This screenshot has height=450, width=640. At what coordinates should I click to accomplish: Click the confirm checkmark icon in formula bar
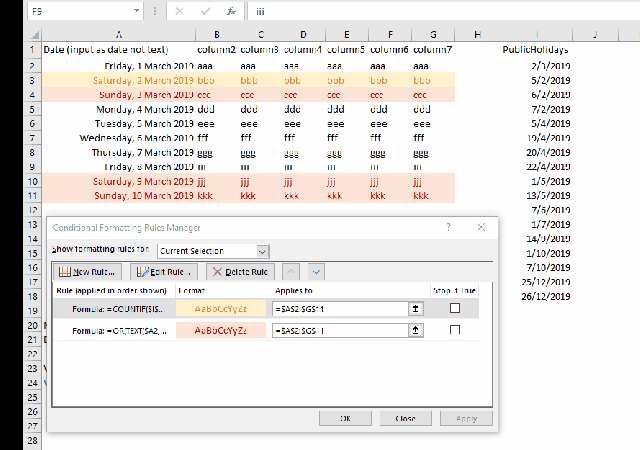(205, 11)
